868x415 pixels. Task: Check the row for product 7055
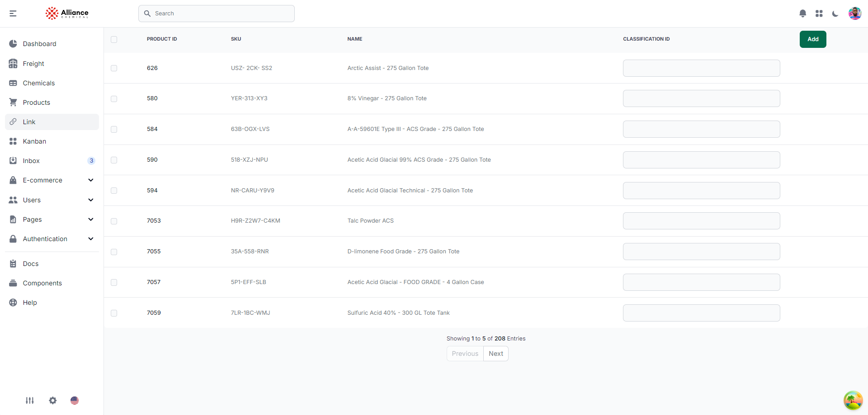coord(114,252)
